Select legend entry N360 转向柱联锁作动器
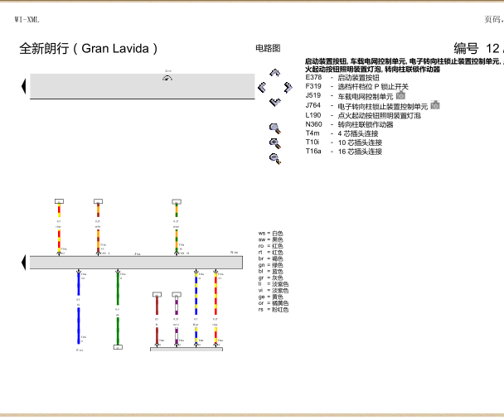The width and height of the screenshot is (504, 420). pyautogui.click(x=349, y=124)
